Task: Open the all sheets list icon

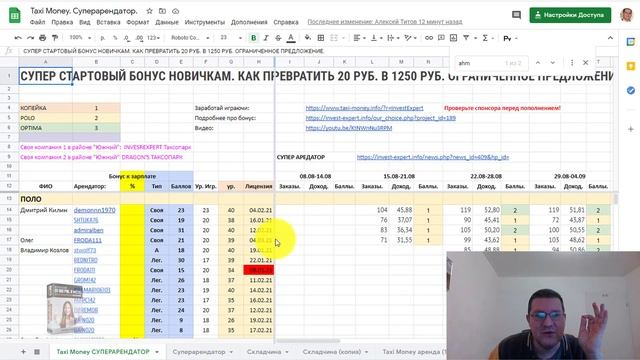Action: 37,351
